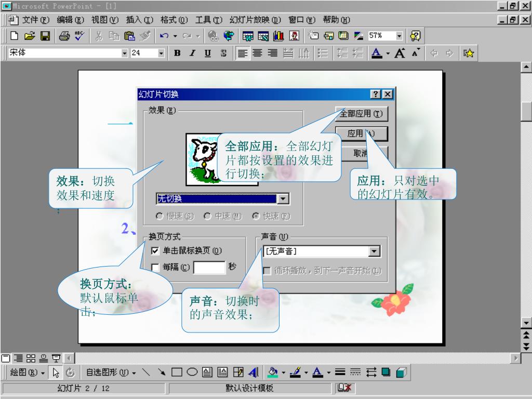Toggle Italic formatting
This screenshot has height=399, width=532.
(192, 53)
